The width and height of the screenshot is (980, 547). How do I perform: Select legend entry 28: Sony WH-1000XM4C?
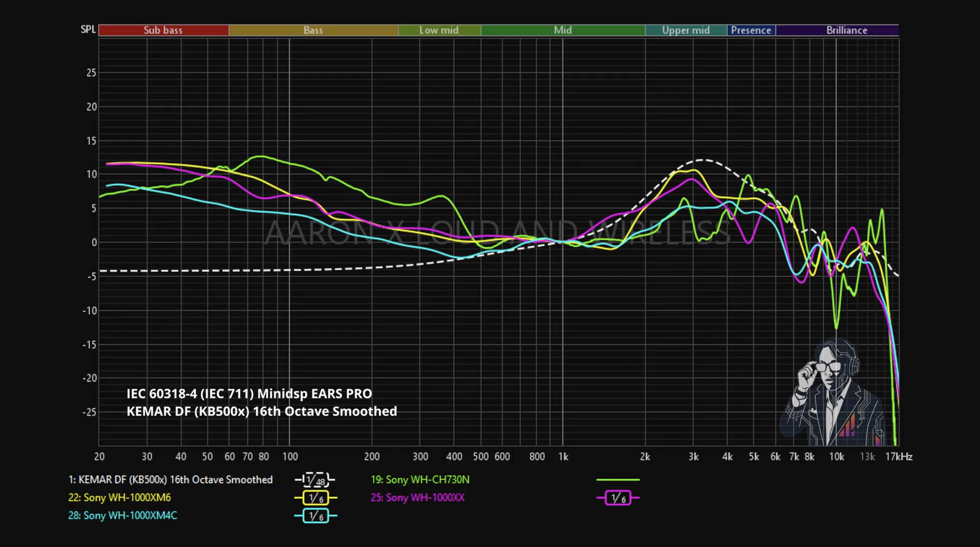click(x=123, y=515)
